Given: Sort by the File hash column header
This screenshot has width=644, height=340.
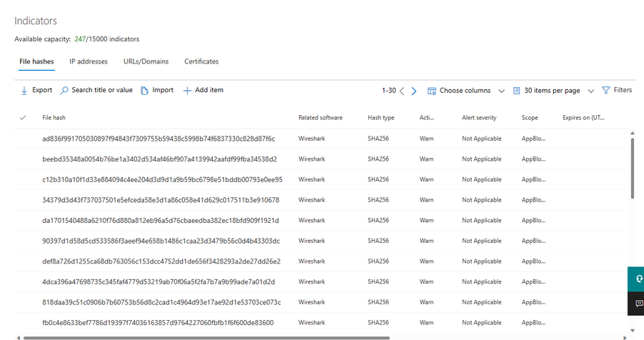Looking at the screenshot, I should [54, 118].
